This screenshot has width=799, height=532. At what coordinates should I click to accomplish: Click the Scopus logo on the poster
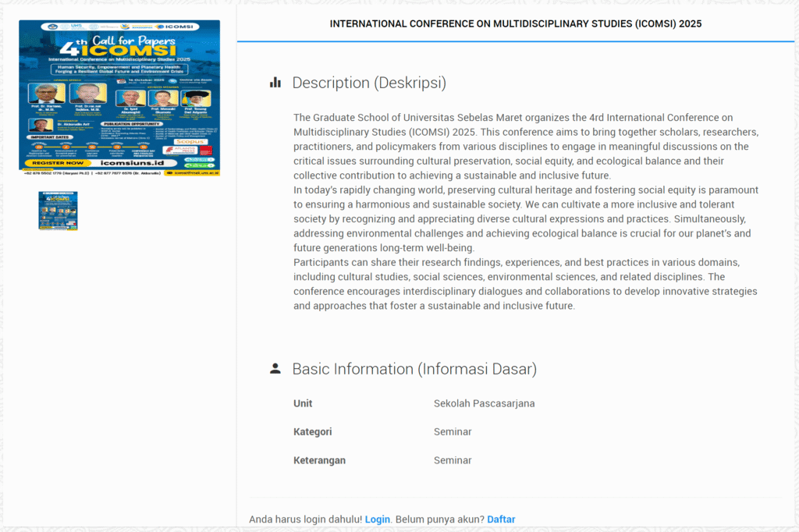coord(190,141)
